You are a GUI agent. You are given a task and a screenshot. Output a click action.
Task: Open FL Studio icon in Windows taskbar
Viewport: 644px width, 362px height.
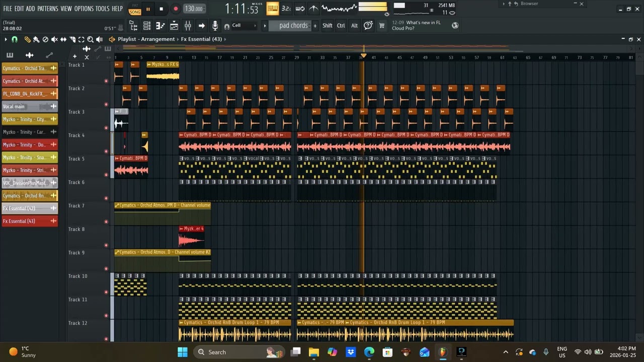click(x=443, y=352)
